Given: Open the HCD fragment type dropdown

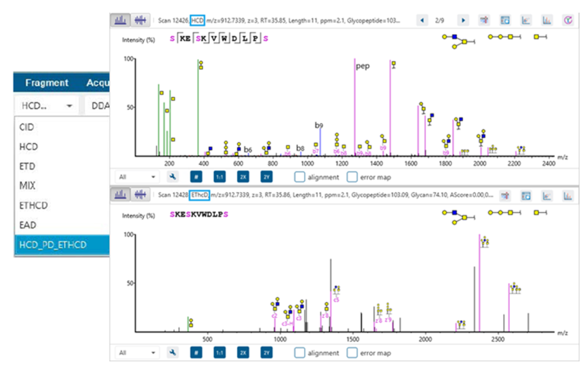Looking at the screenshot, I should pos(46,106).
